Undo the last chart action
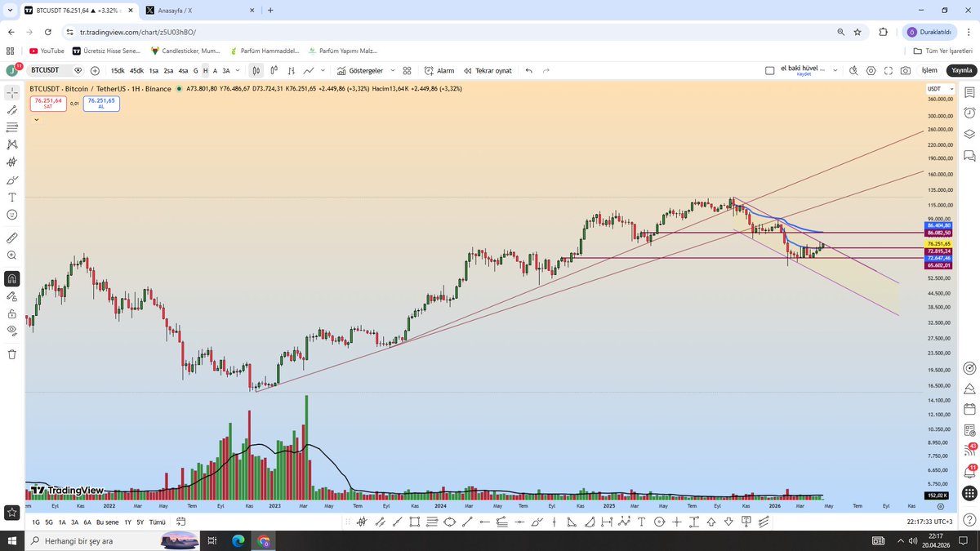 click(x=528, y=71)
